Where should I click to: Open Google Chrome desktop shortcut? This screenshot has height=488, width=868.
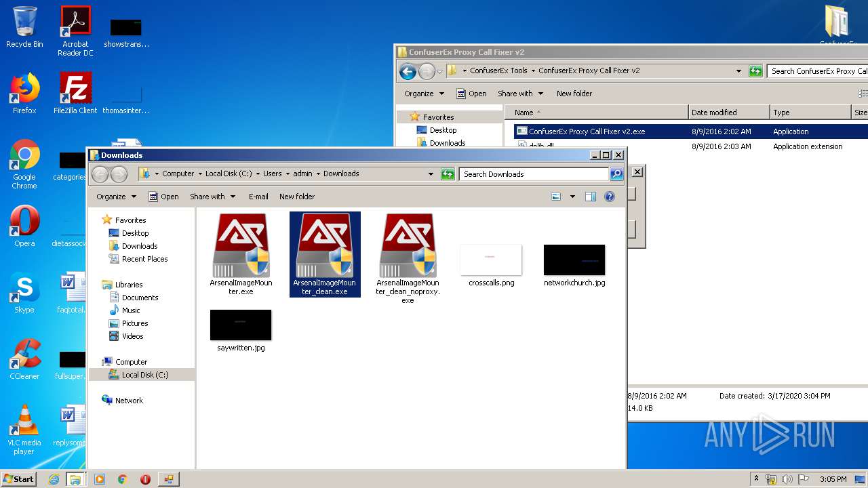(24, 163)
